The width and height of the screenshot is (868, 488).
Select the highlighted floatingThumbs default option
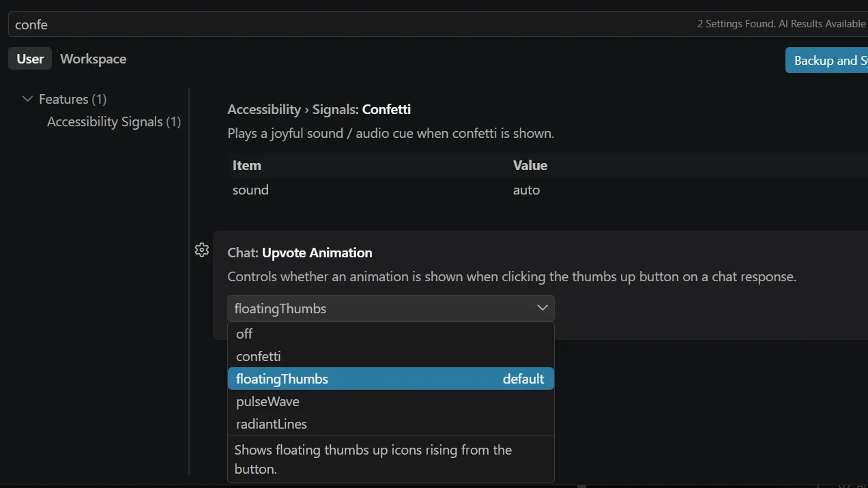[x=390, y=379]
